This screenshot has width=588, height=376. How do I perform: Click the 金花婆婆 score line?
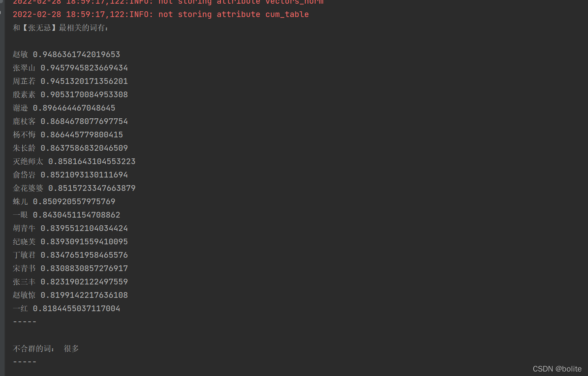[x=74, y=188]
